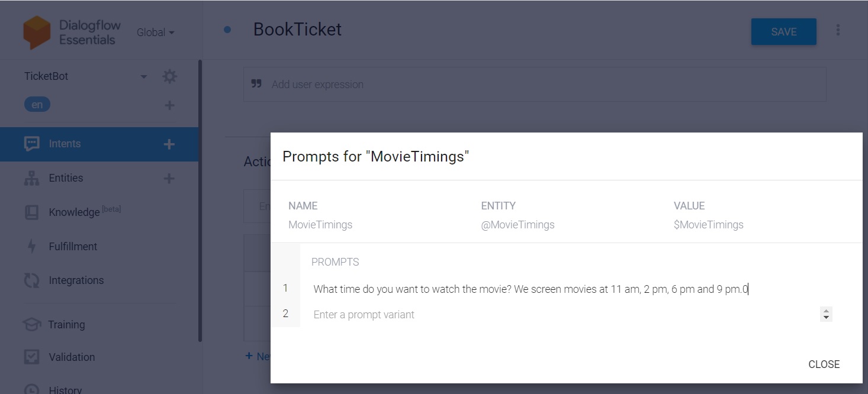The image size is (868, 394).
Task: Click the prompt variant stepper arrows
Action: tap(826, 314)
